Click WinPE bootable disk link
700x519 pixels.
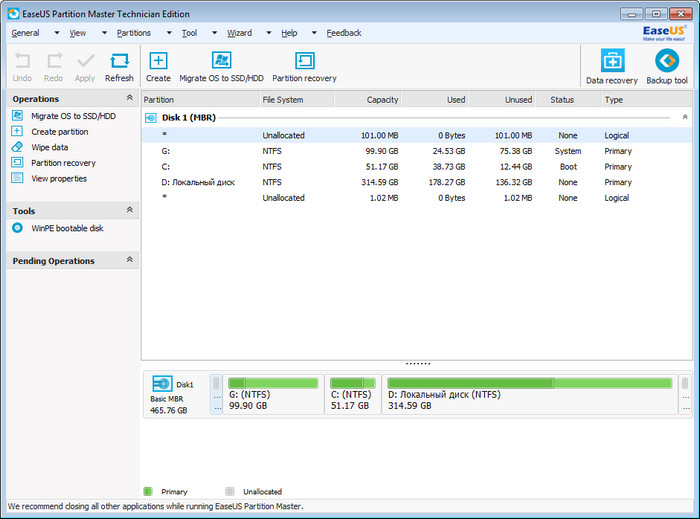click(x=67, y=228)
